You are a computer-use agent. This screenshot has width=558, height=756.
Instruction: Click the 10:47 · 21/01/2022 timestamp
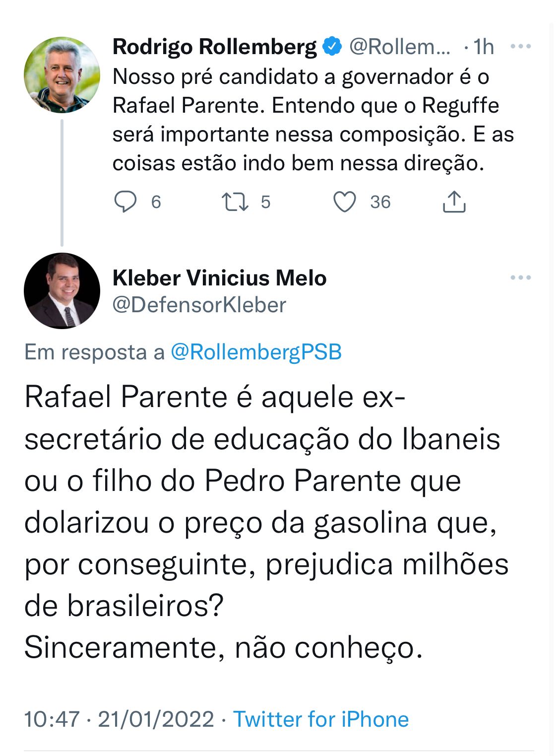119,719
